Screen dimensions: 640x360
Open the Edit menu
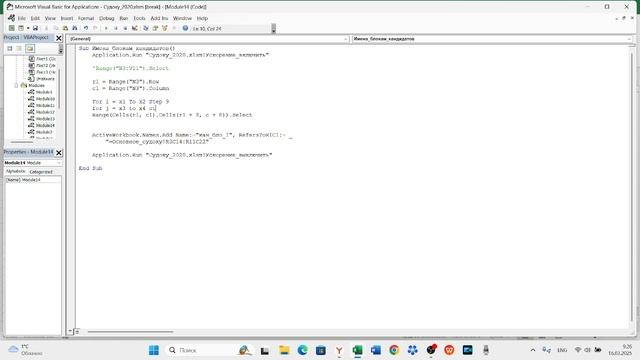(x=35, y=18)
